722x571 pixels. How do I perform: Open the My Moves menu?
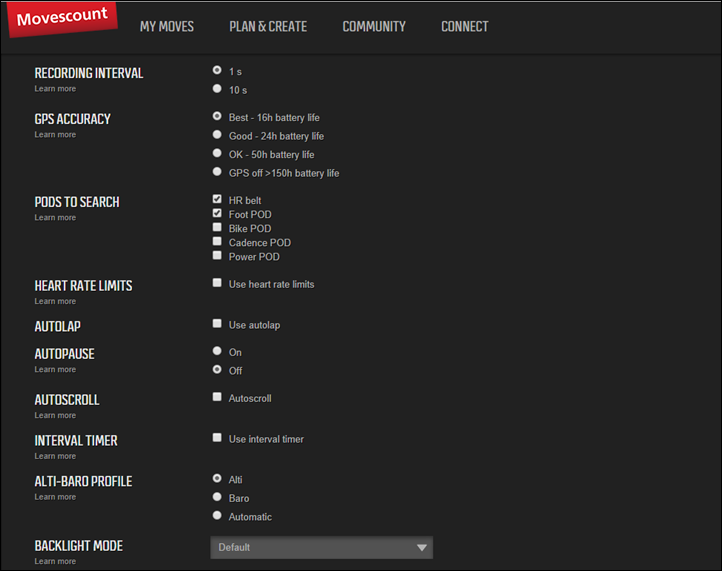tap(167, 27)
